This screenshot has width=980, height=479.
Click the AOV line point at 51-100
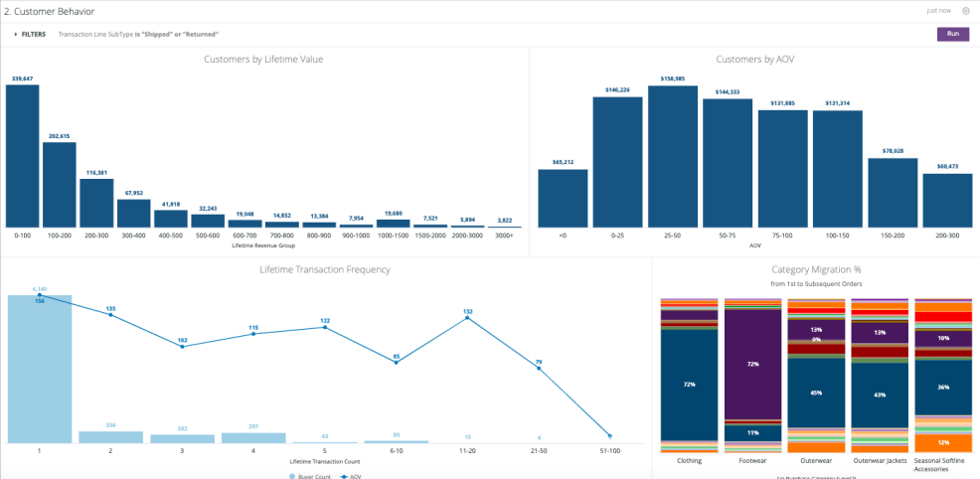click(609, 435)
